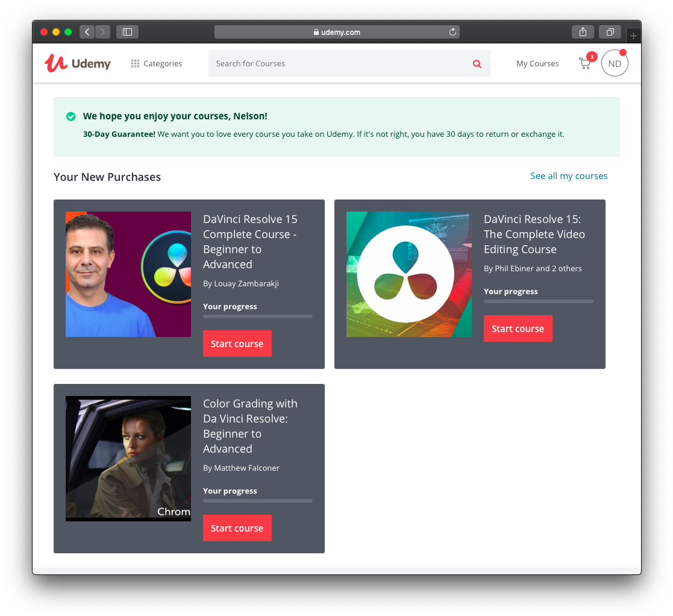Show all tabs overview in Safari
Screen dimensions: 673x616
(610, 32)
